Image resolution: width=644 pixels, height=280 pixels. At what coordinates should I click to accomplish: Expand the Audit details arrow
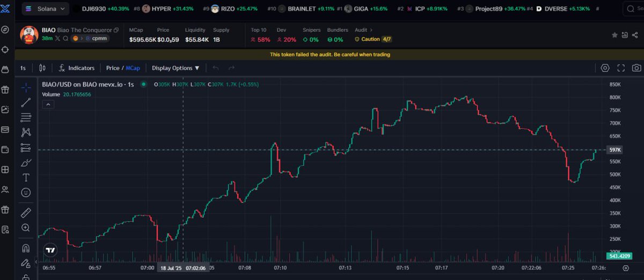[371, 30]
